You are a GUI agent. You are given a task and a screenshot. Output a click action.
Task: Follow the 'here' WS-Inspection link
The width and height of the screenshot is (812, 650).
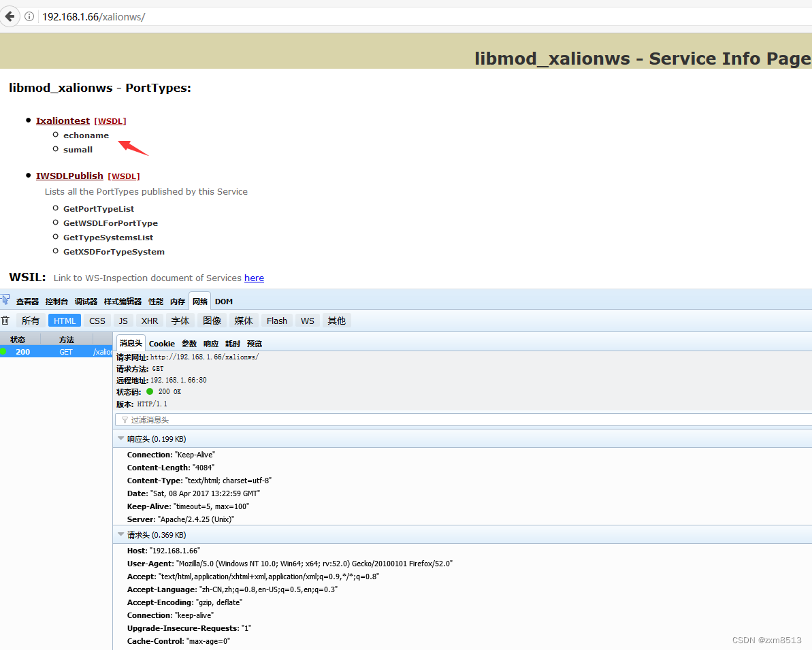click(x=254, y=278)
